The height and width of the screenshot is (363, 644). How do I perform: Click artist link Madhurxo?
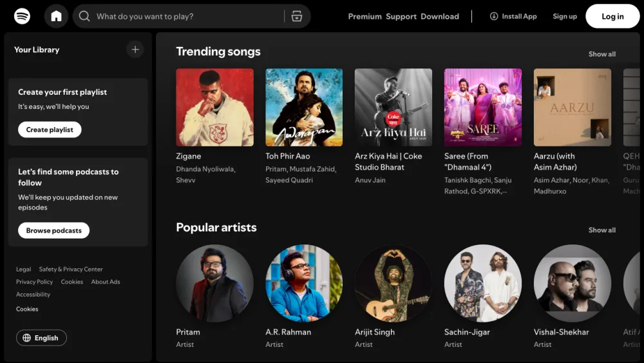[x=550, y=191]
